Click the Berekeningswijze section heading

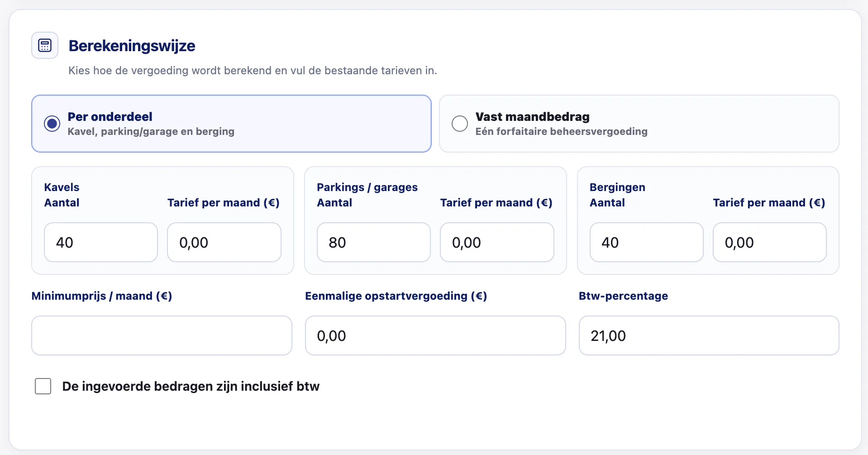tap(132, 46)
